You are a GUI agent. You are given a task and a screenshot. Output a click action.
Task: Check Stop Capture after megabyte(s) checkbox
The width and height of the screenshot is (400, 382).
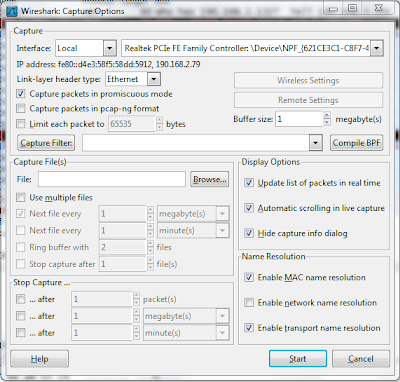coord(21,316)
